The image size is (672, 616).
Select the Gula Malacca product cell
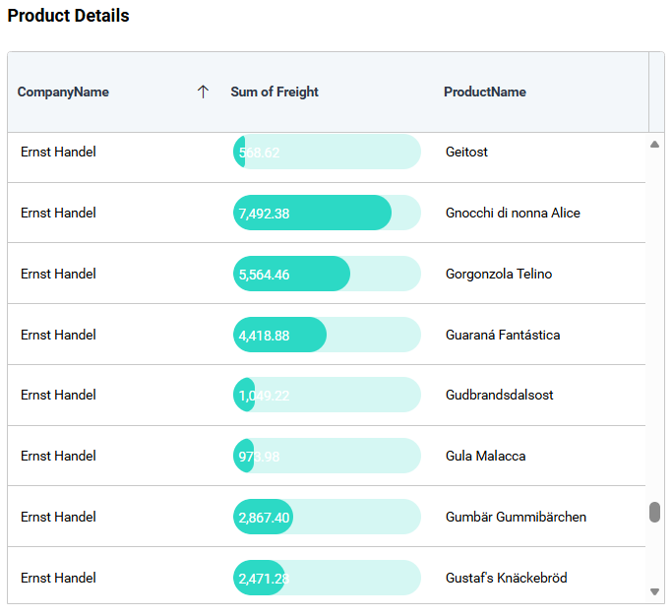[x=485, y=456]
